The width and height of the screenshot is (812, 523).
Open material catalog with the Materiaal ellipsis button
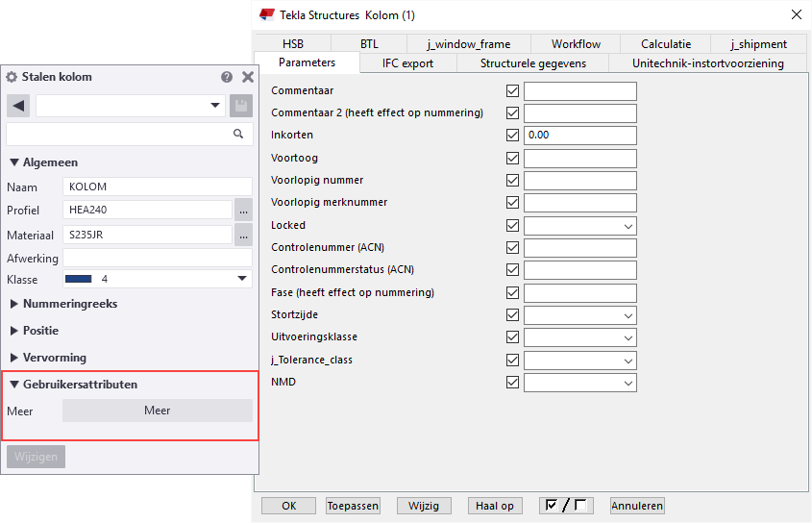(243, 235)
